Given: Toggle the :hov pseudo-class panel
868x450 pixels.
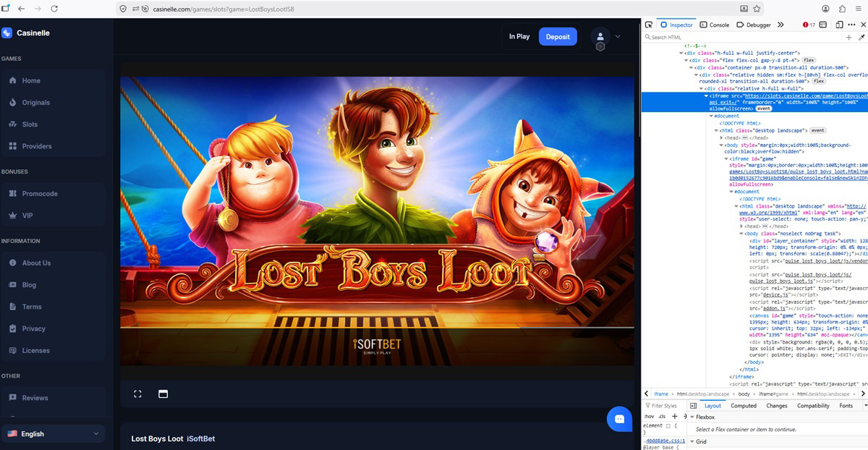Looking at the screenshot, I should pyautogui.click(x=649, y=416).
